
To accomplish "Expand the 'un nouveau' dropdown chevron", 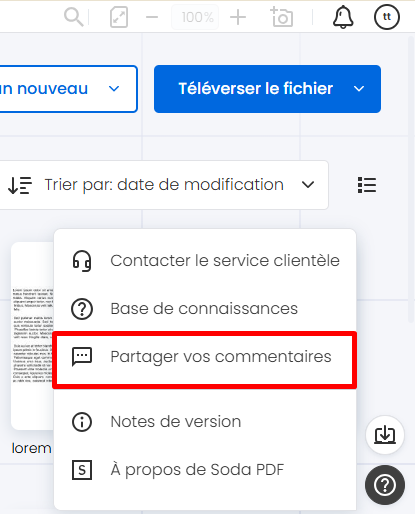I will 114,89.
